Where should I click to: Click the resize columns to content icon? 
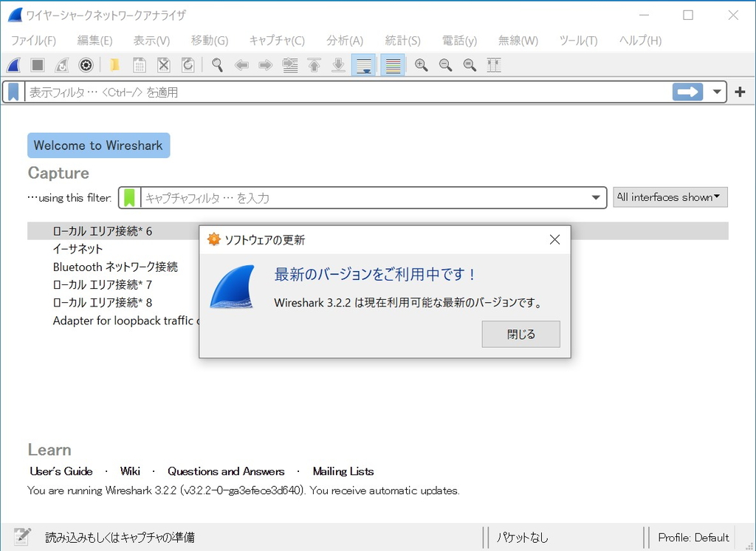[x=493, y=65]
